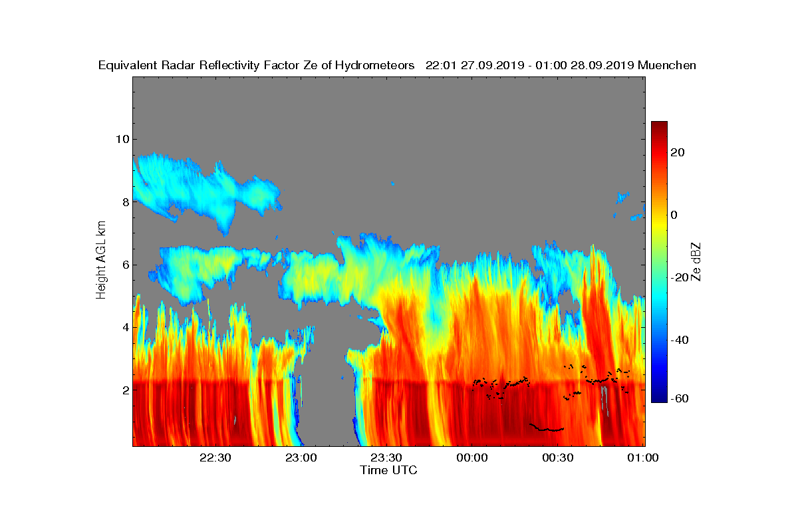Click the plot title 'Equivalent Radar Reflectivity Factor Ze of Hydrometeors'

(257, 65)
